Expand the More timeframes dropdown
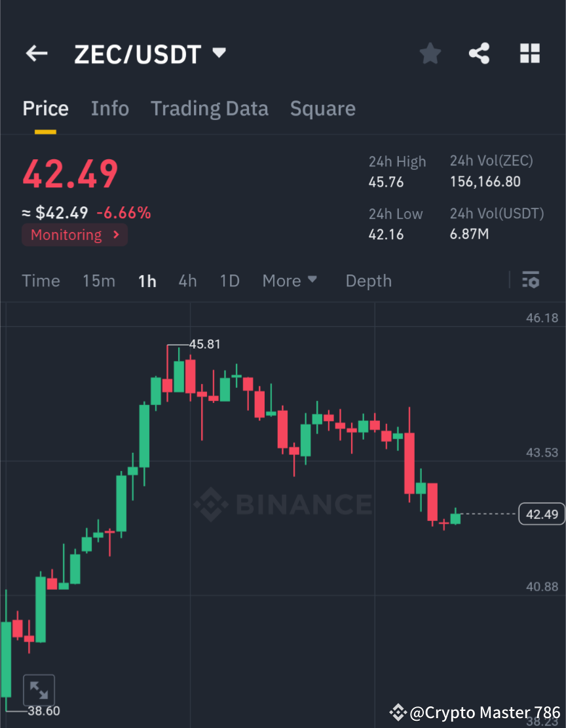The width and height of the screenshot is (566, 728). (290, 280)
